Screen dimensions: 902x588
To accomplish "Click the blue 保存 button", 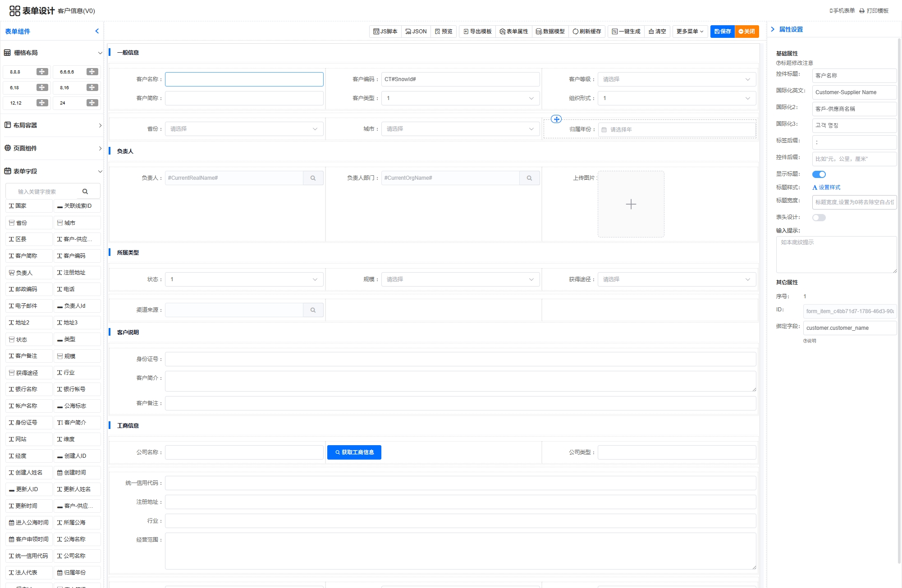I will tap(722, 32).
